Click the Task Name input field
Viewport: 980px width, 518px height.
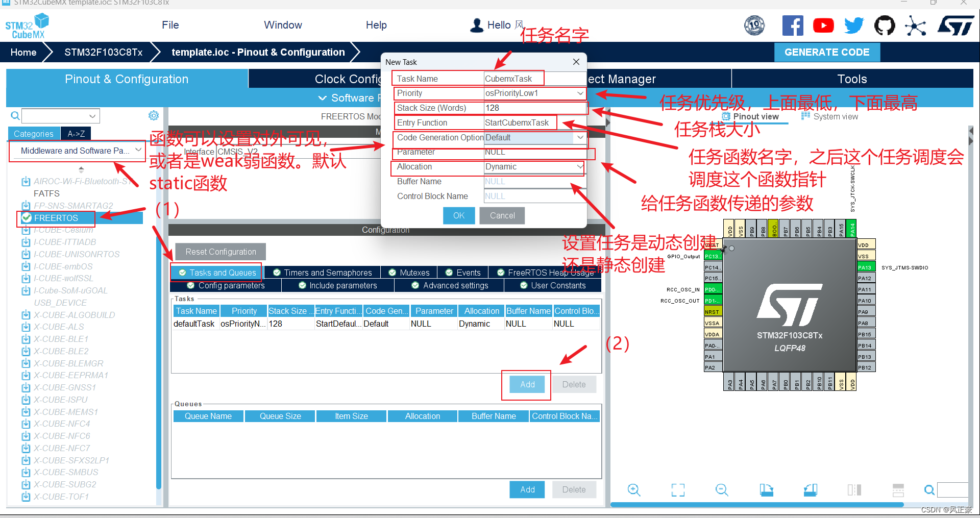click(x=512, y=78)
